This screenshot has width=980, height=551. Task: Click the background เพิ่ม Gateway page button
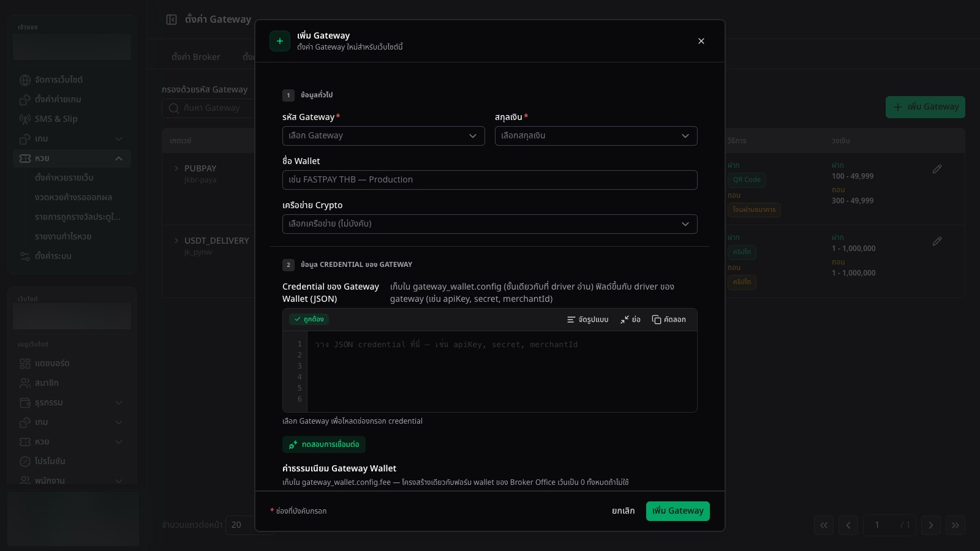[925, 107]
